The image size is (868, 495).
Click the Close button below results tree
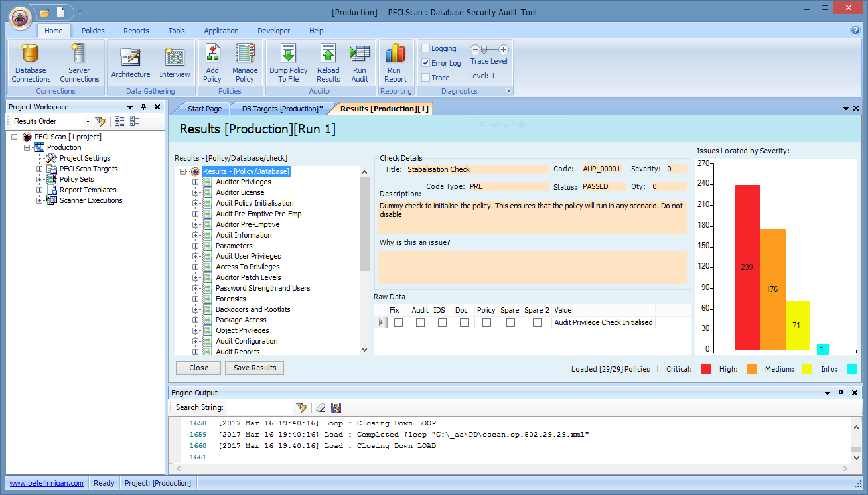point(198,368)
